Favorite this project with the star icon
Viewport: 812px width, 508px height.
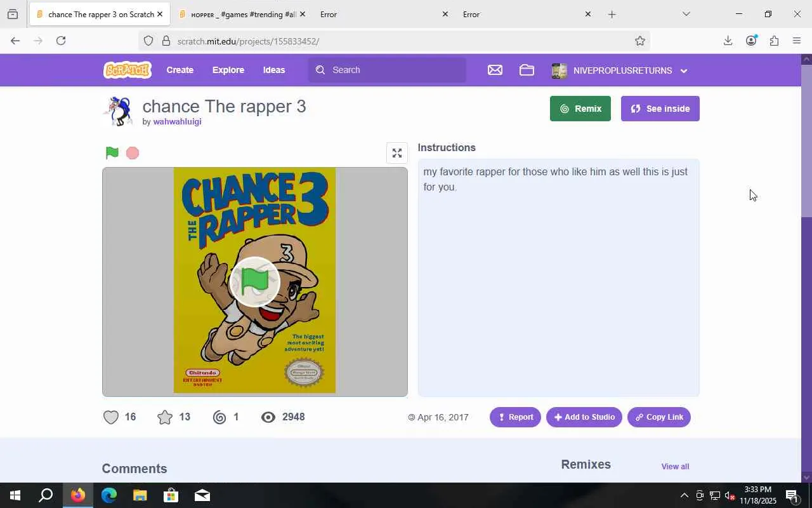click(165, 417)
